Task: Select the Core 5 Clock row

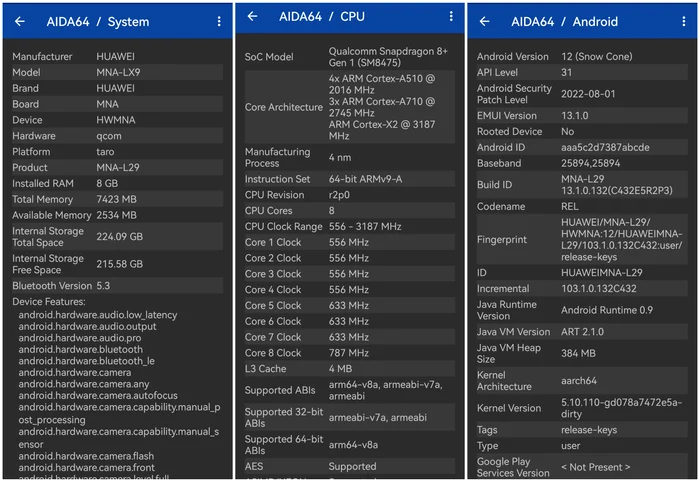Action: pos(350,306)
